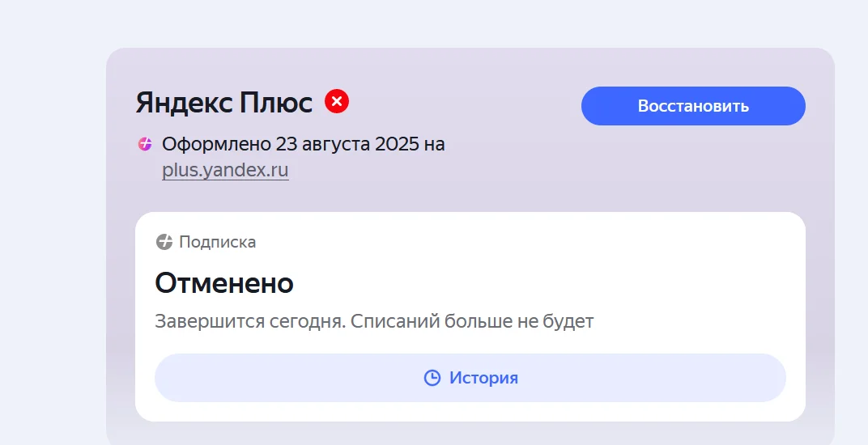
Task: Click the colorful Plus logo beside Оформлено
Action: 144,144
